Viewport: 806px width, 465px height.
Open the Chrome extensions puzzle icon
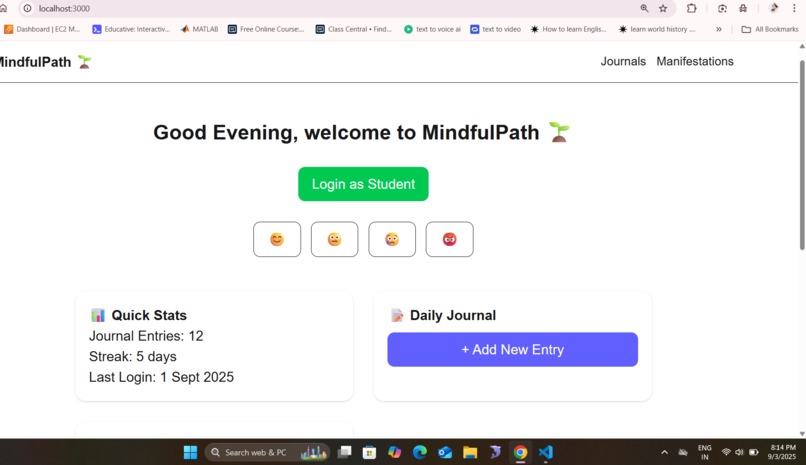point(692,8)
